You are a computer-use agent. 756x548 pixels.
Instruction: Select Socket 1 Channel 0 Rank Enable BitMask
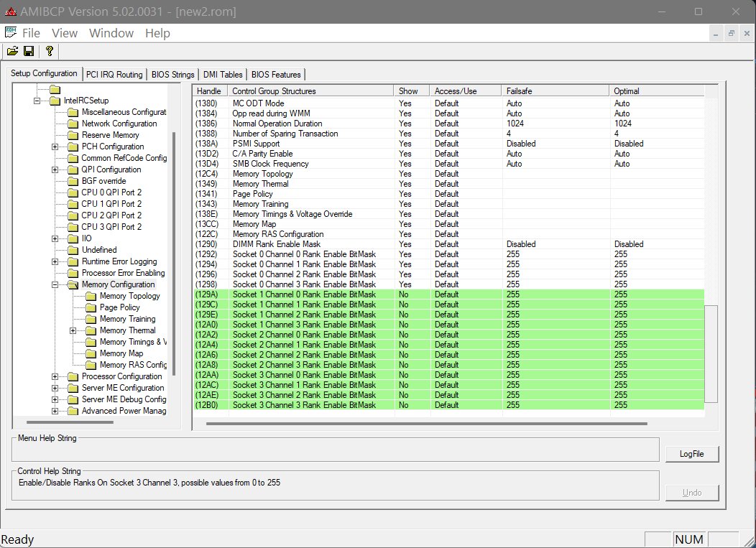[448, 294]
